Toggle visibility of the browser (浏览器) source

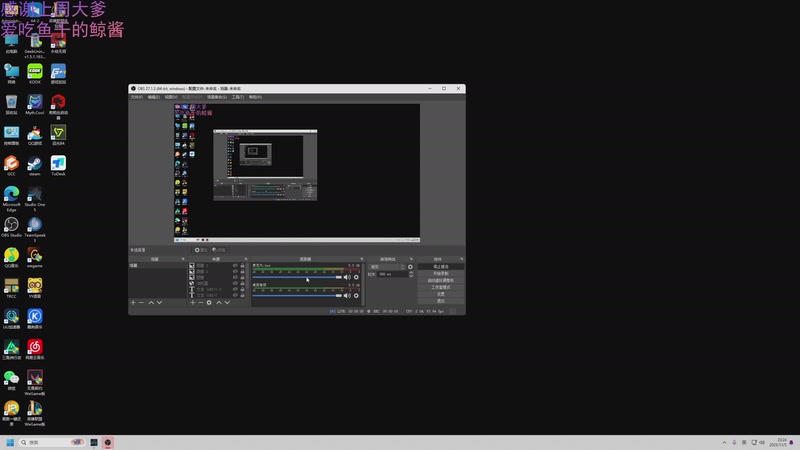coord(235,283)
